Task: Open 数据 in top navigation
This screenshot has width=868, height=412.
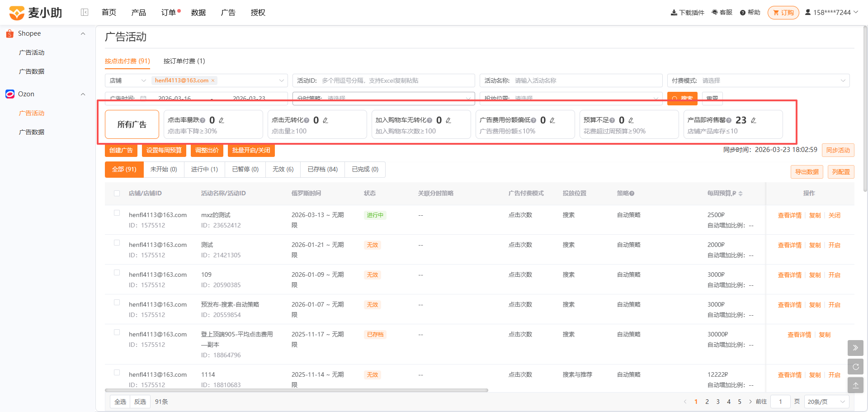Action: tap(198, 13)
